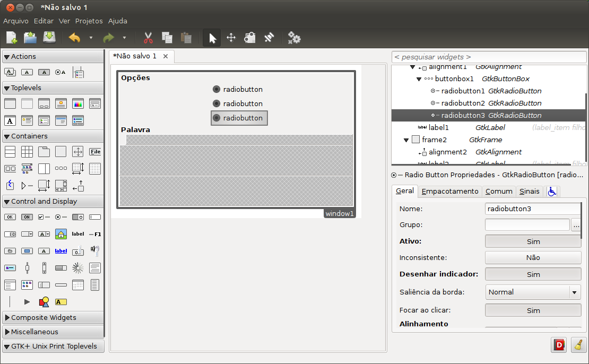Click the highlighted radiobutton in the design canvas

coord(239,118)
